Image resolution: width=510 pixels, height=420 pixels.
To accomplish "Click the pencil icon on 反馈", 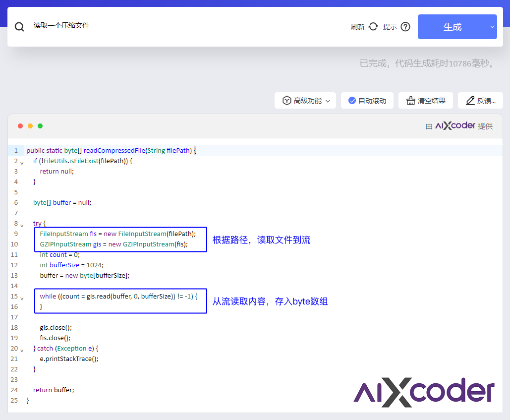I will click(x=470, y=101).
